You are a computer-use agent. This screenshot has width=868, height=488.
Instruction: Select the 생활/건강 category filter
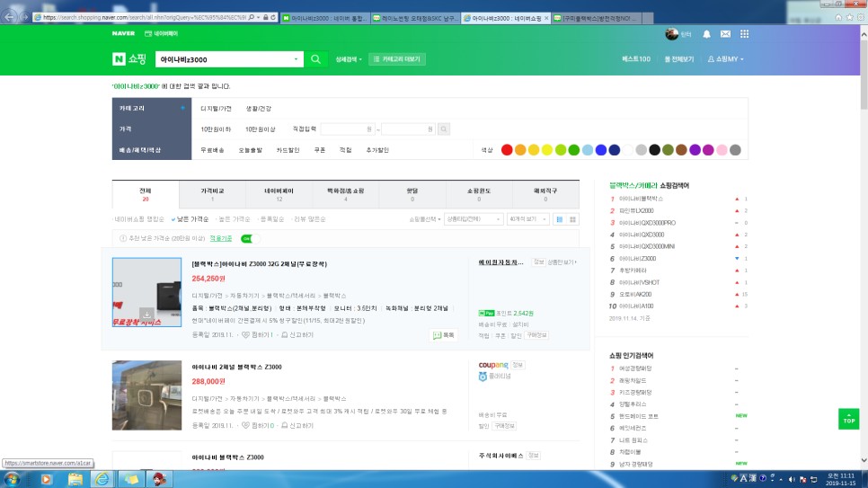[x=259, y=109]
